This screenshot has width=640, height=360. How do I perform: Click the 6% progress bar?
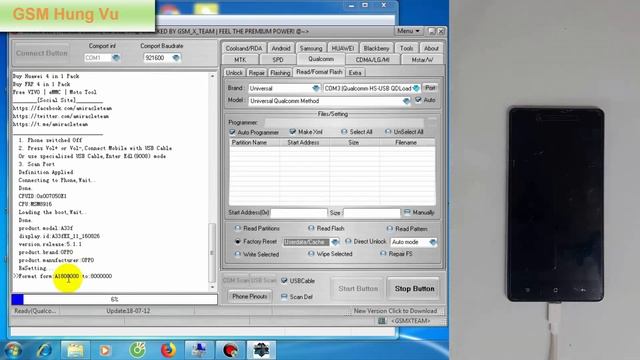114,299
